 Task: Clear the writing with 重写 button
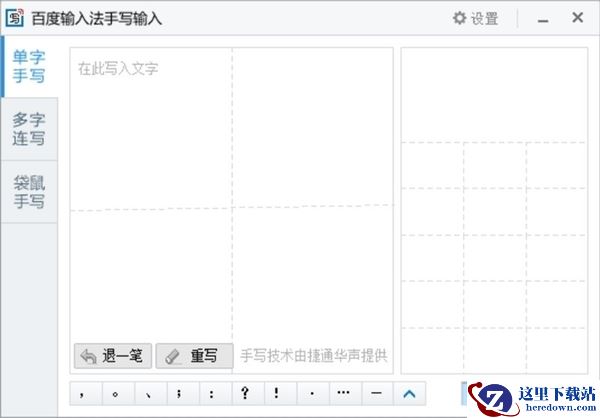[194, 356]
